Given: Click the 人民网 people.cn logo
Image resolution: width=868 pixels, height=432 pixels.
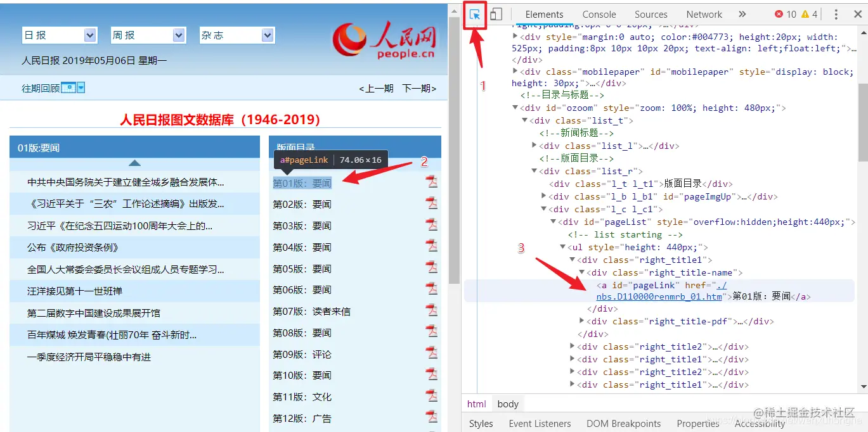Looking at the screenshot, I should click(384, 39).
